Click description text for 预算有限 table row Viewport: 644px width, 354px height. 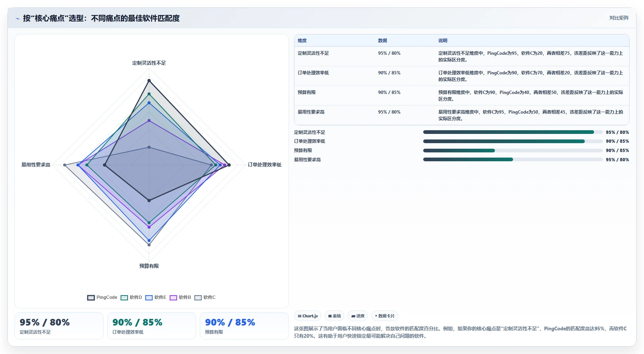[530, 96]
